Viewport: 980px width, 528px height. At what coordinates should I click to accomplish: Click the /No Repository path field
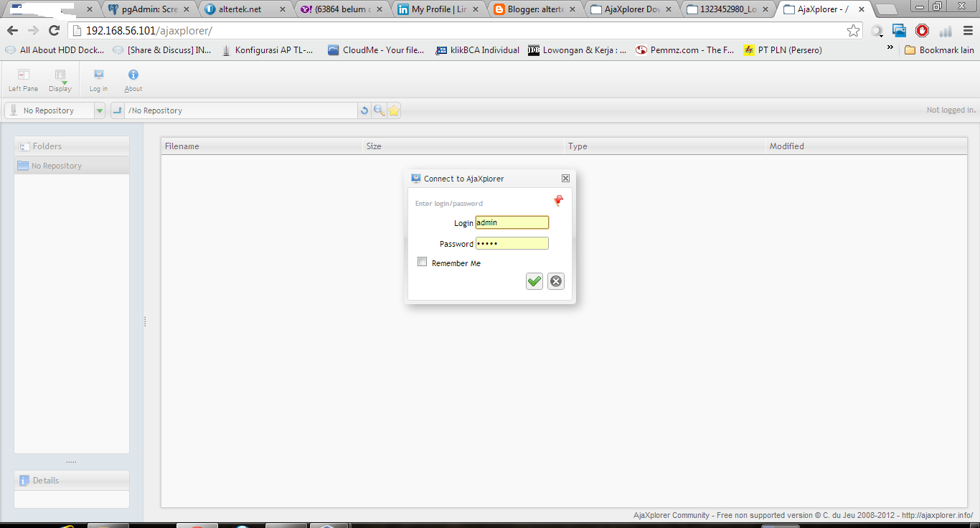click(241, 110)
